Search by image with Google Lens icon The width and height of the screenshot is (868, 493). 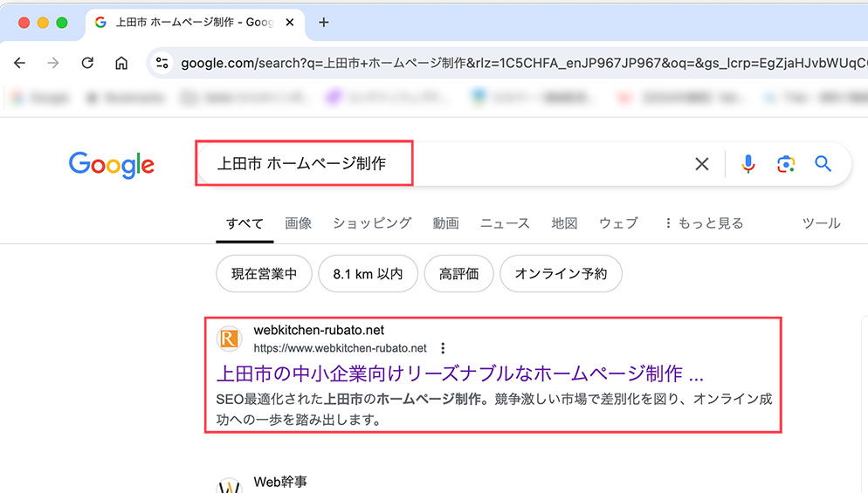pyautogui.click(x=786, y=164)
